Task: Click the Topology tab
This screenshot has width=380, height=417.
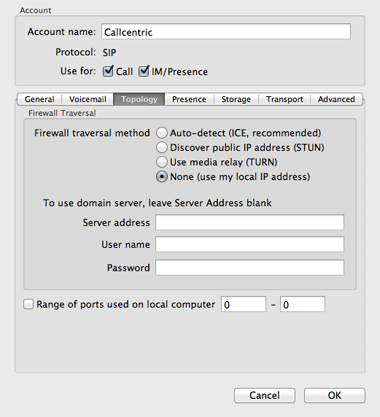Action: pyautogui.click(x=139, y=99)
